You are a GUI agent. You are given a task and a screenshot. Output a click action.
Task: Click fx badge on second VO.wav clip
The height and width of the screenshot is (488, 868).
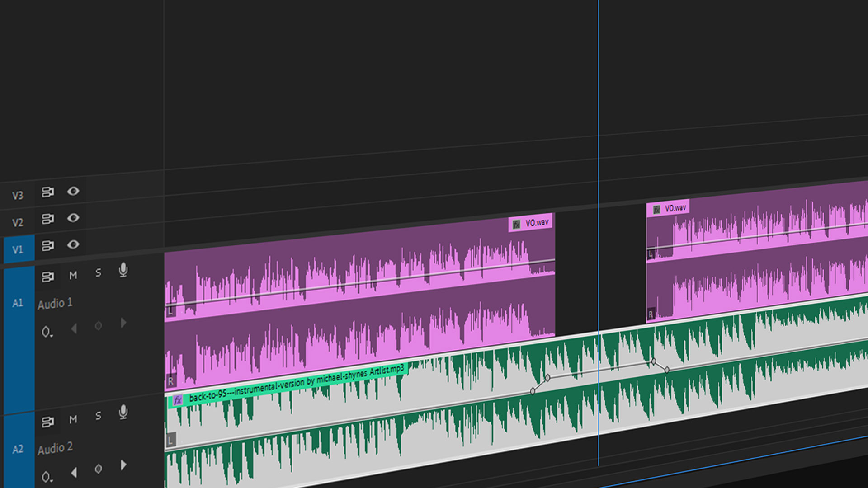point(656,209)
